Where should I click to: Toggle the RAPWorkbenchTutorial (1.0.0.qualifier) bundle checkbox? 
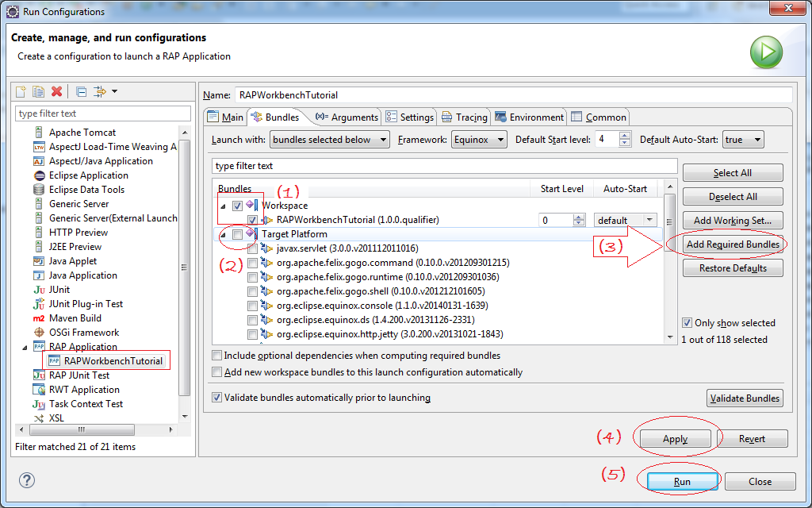252,220
